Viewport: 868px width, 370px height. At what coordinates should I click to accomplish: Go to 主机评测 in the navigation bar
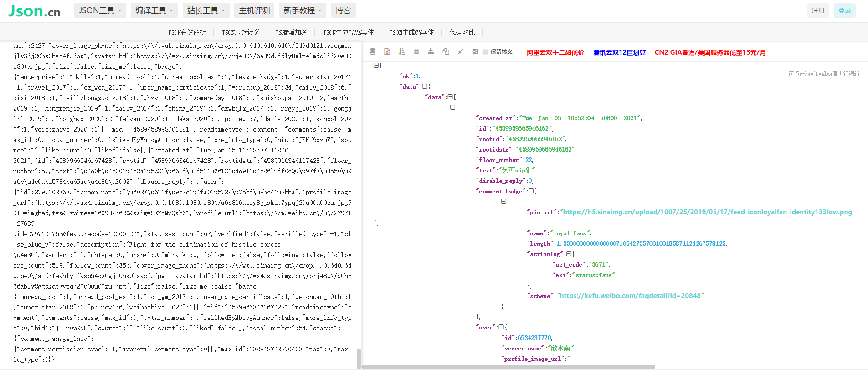pyautogui.click(x=255, y=10)
